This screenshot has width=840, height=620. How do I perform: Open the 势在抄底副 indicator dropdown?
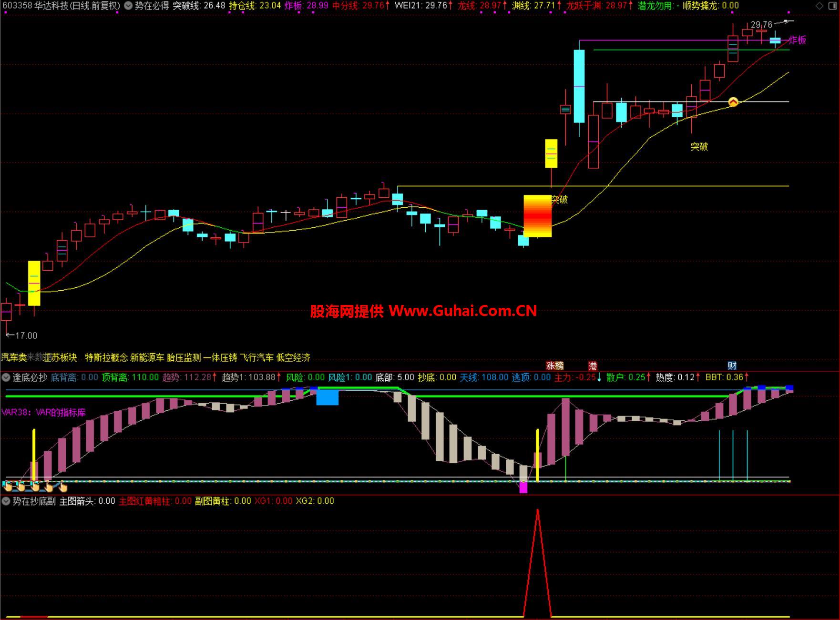[x=6, y=501]
